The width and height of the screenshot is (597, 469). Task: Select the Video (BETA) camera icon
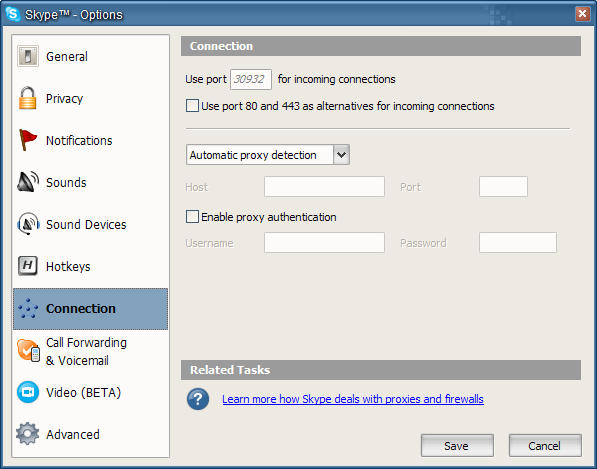[x=28, y=392]
